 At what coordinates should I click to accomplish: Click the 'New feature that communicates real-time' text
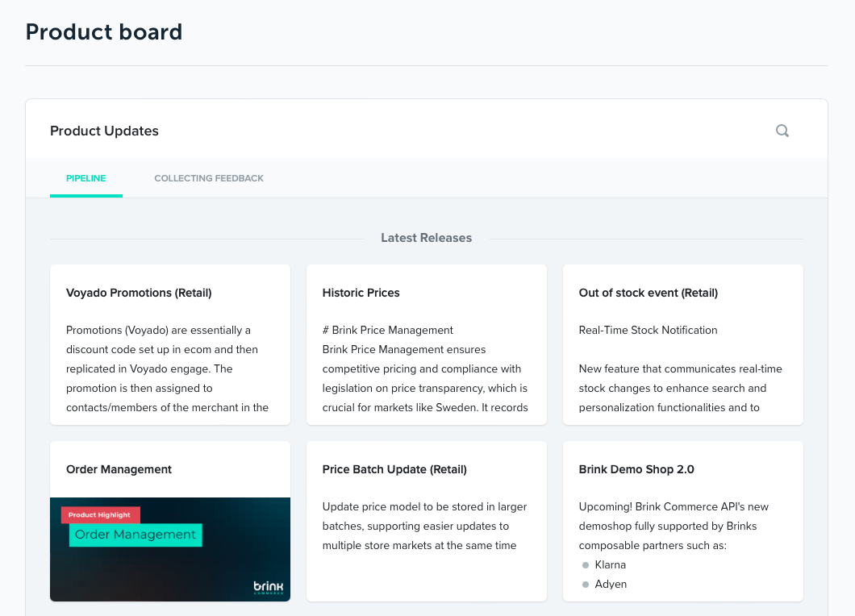coord(681,368)
